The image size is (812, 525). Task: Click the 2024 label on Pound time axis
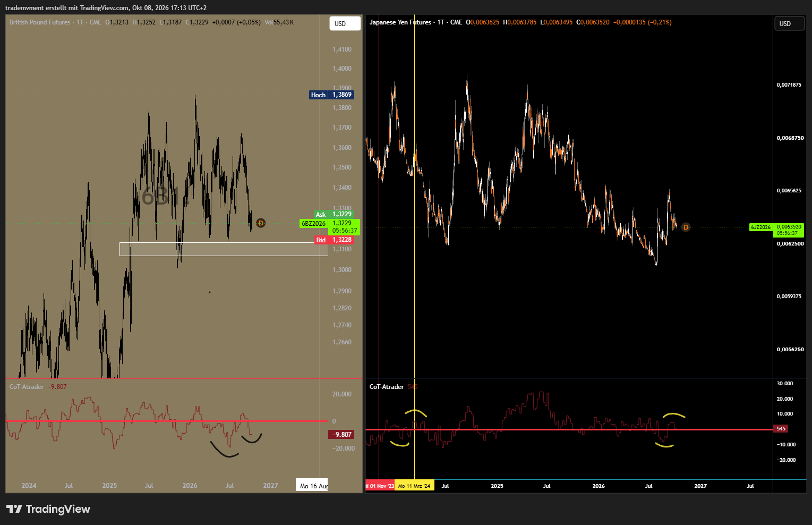[29, 486]
